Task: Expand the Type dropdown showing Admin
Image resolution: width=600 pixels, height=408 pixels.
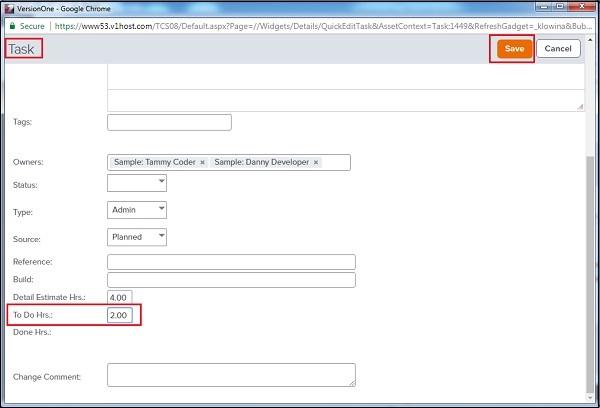Action: coord(137,210)
